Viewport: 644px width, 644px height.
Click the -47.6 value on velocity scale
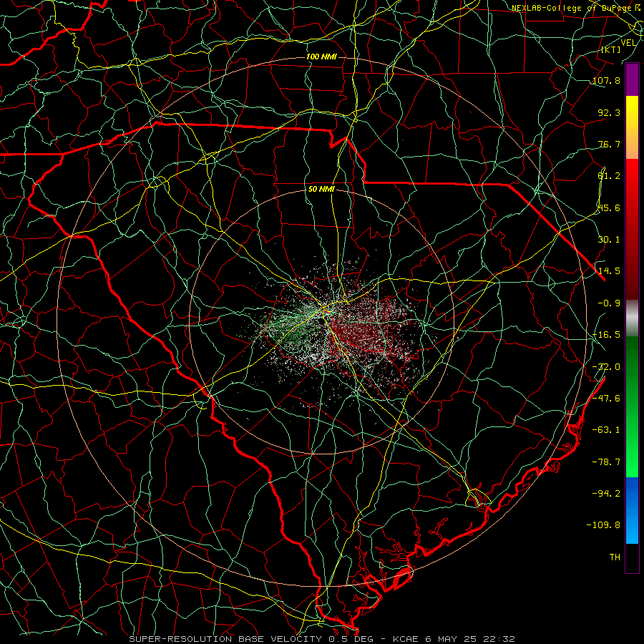point(606,399)
